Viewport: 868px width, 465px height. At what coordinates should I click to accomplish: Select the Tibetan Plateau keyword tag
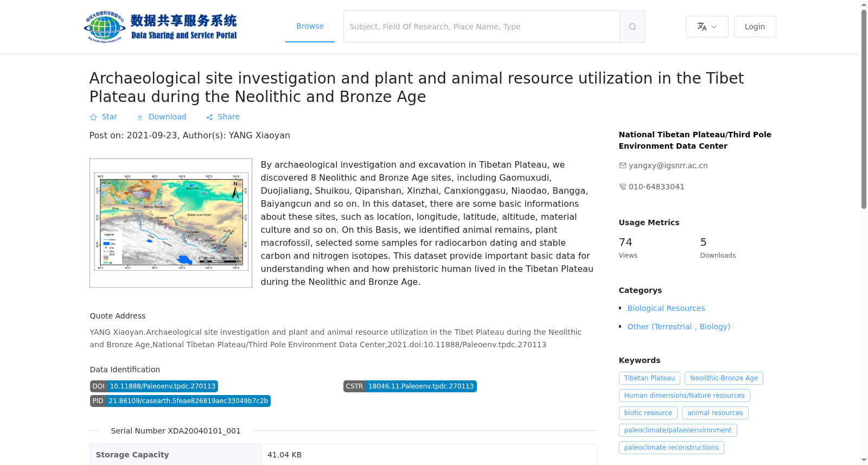[x=649, y=378]
